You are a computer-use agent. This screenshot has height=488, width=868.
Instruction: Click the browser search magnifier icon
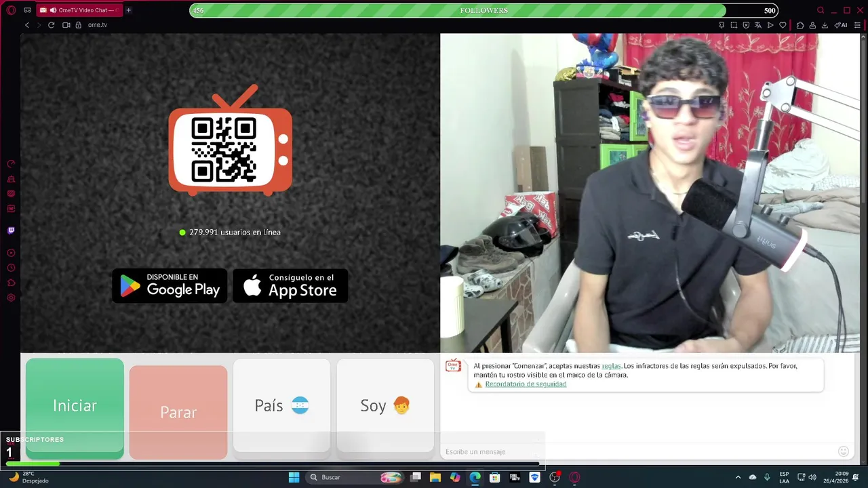821,10
